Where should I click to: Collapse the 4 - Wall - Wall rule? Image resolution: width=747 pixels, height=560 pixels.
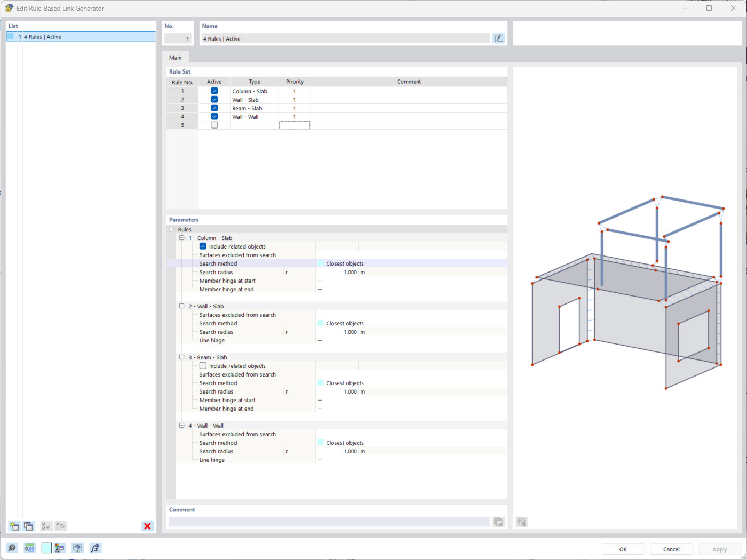click(182, 425)
